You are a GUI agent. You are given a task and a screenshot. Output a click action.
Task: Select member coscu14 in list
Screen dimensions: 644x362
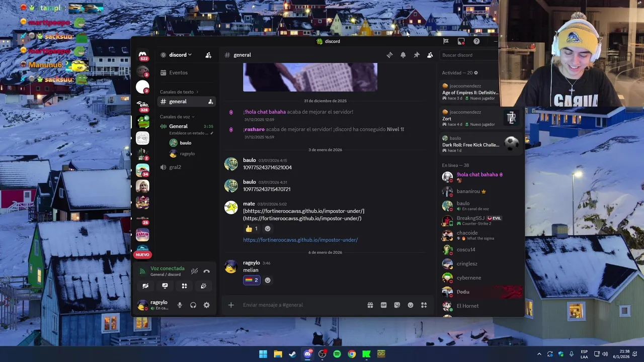pyautogui.click(x=480, y=249)
